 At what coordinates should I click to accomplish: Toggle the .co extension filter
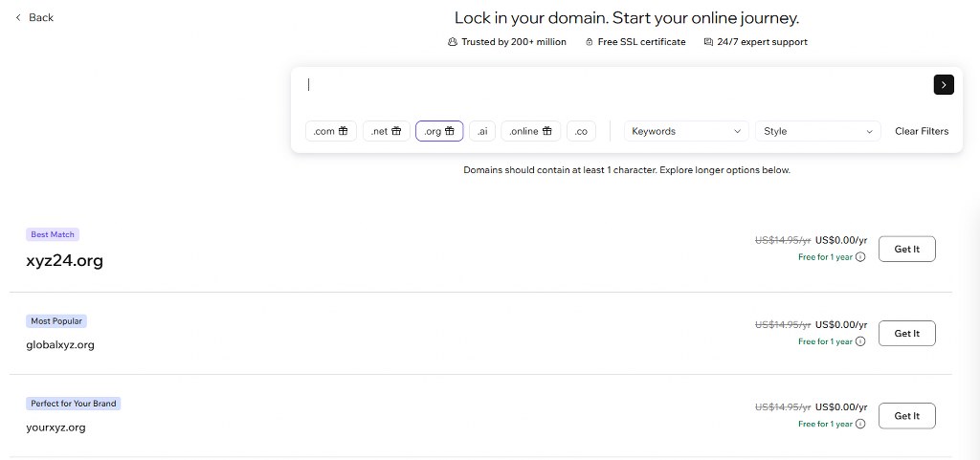581,131
